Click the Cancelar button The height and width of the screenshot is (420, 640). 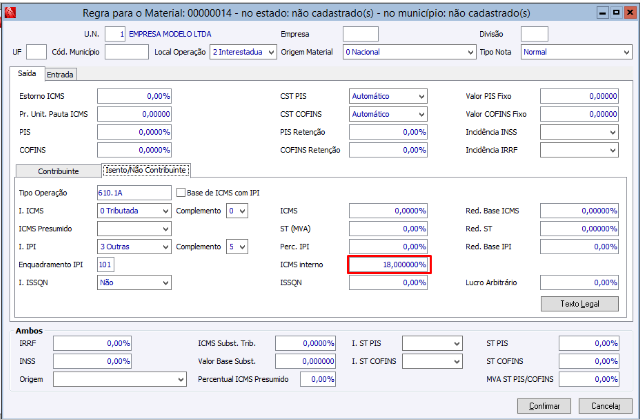point(605,406)
